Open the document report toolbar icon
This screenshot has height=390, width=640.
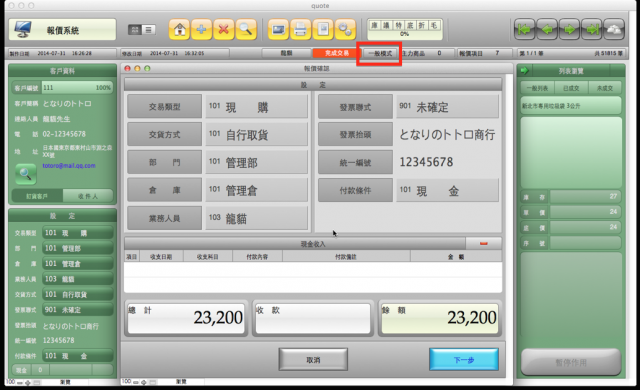(x=323, y=30)
